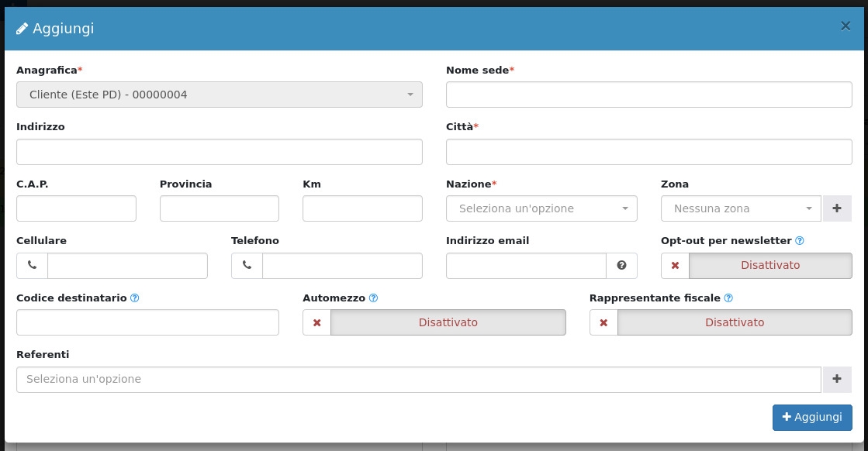
Task: Click help icon beside Automezzo label
Action: (373, 298)
